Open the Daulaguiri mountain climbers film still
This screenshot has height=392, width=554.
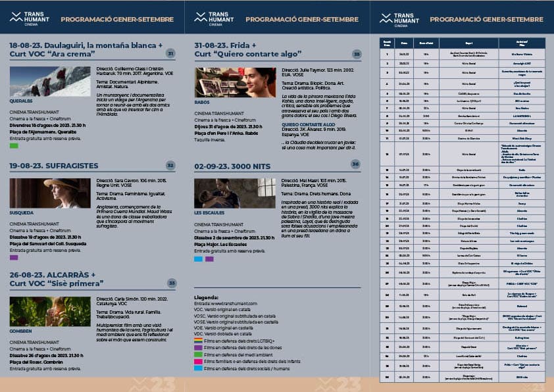click(x=50, y=82)
